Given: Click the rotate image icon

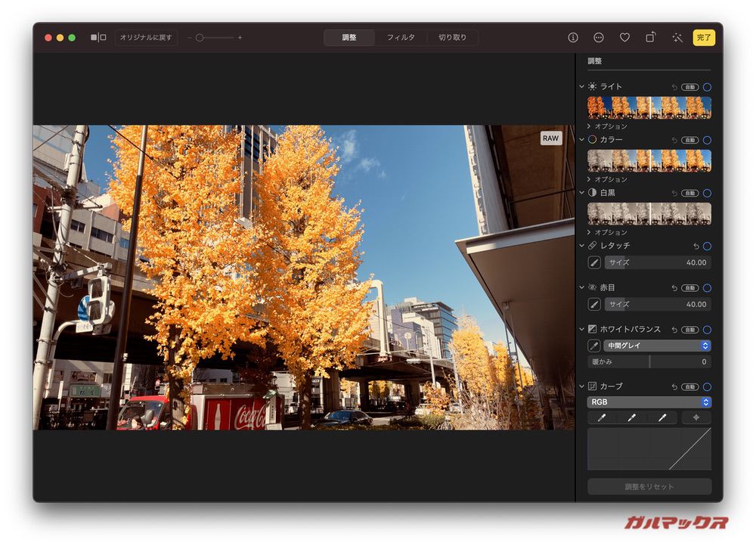Looking at the screenshot, I should coord(650,37).
